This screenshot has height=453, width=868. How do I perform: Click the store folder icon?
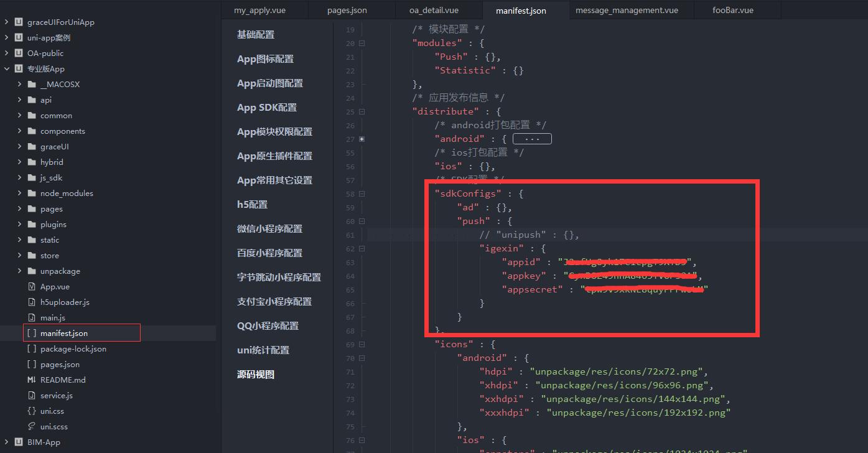tap(32, 255)
